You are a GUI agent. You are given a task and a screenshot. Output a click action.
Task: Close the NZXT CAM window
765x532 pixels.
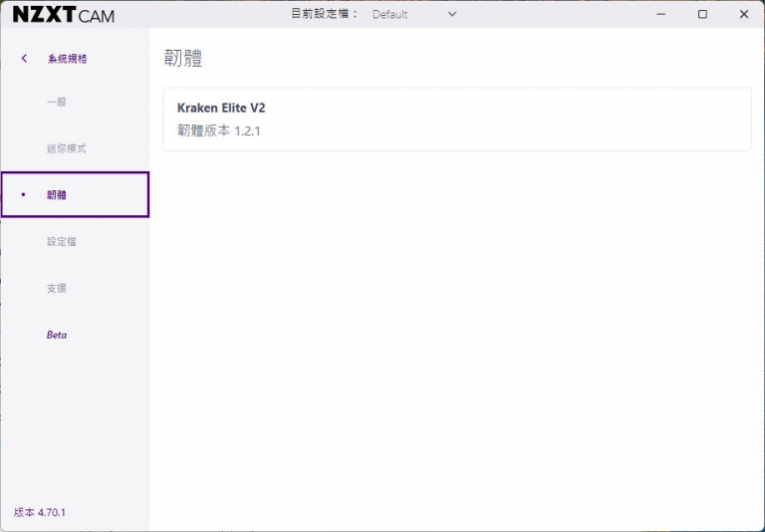pyautogui.click(x=744, y=14)
